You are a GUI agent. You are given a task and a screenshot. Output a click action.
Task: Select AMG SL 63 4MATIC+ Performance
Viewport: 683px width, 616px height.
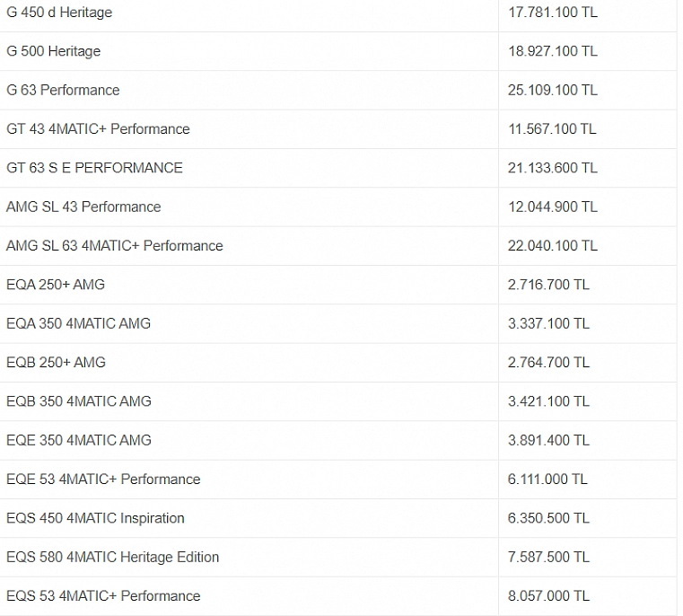coord(115,246)
